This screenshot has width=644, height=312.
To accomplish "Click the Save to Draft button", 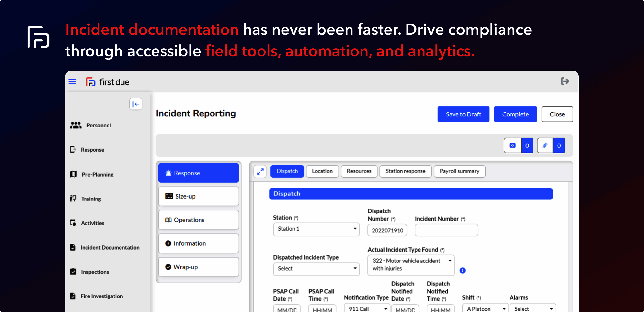I will click(463, 114).
